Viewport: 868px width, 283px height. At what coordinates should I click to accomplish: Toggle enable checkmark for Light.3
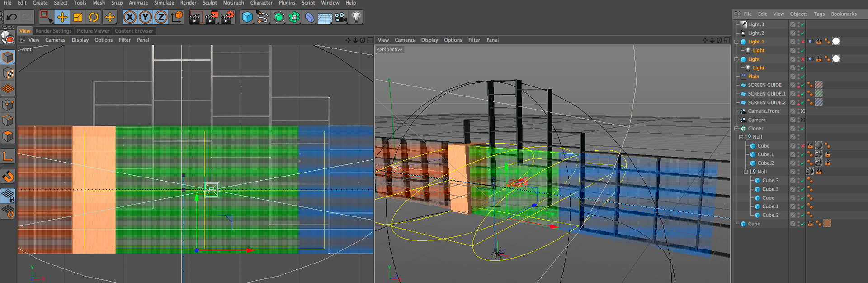tap(802, 24)
